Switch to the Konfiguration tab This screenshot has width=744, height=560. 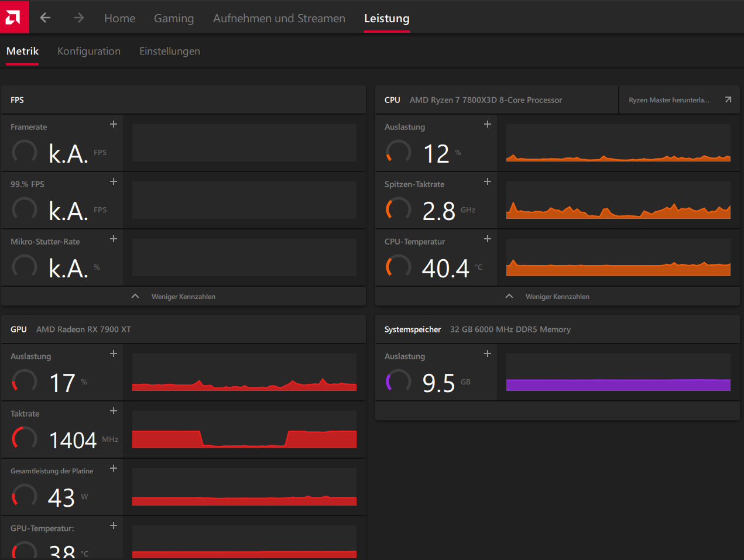pyautogui.click(x=89, y=51)
